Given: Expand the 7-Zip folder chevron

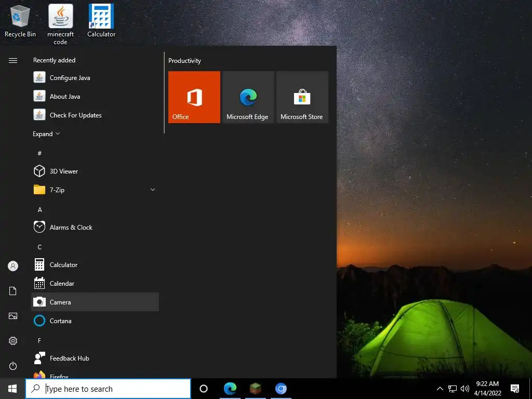Looking at the screenshot, I should [153, 190].
